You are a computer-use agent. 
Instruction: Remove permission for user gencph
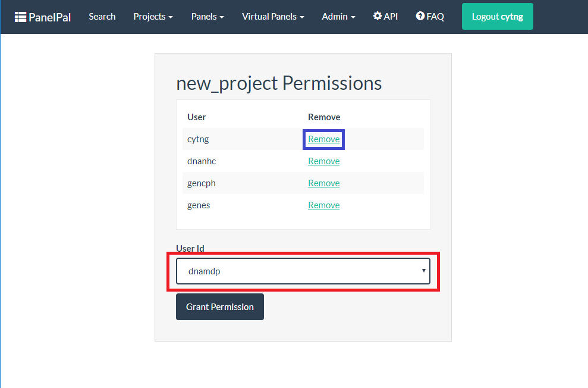coord(323,183)
